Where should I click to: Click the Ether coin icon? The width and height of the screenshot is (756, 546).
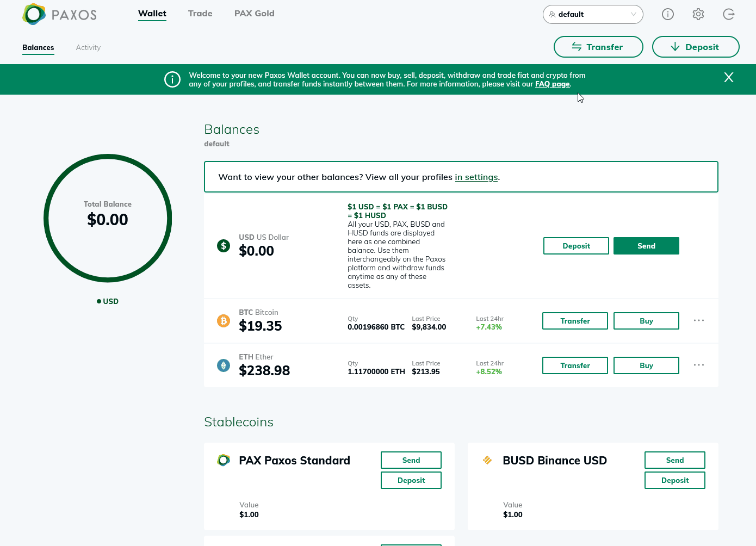point(224,365)
